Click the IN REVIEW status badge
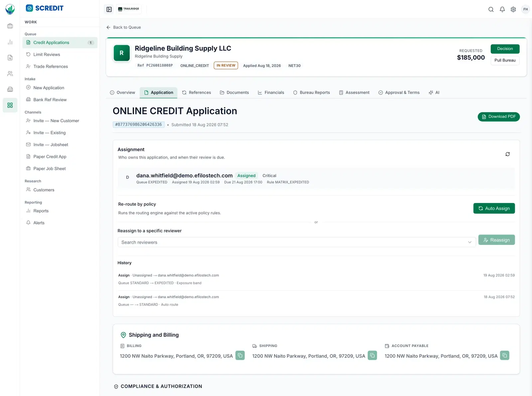532x396 pixels. point(226,66)
